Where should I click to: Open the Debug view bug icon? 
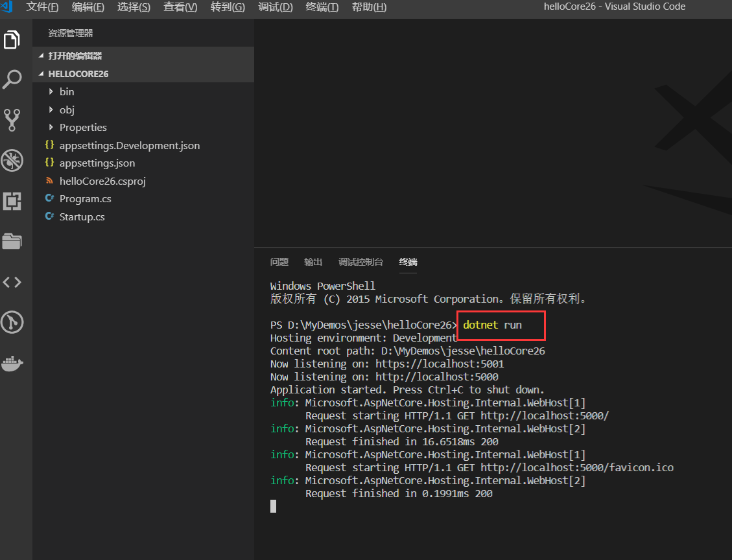coord(12,161)
